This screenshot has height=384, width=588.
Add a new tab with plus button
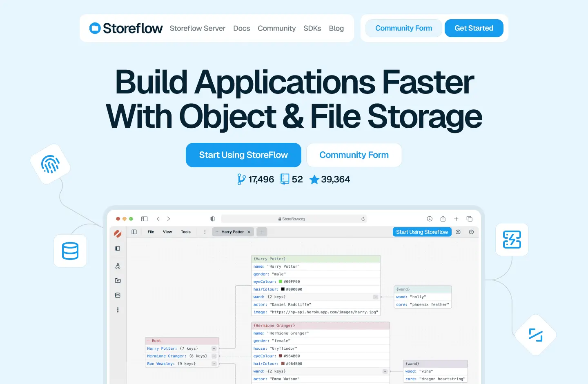262,232
